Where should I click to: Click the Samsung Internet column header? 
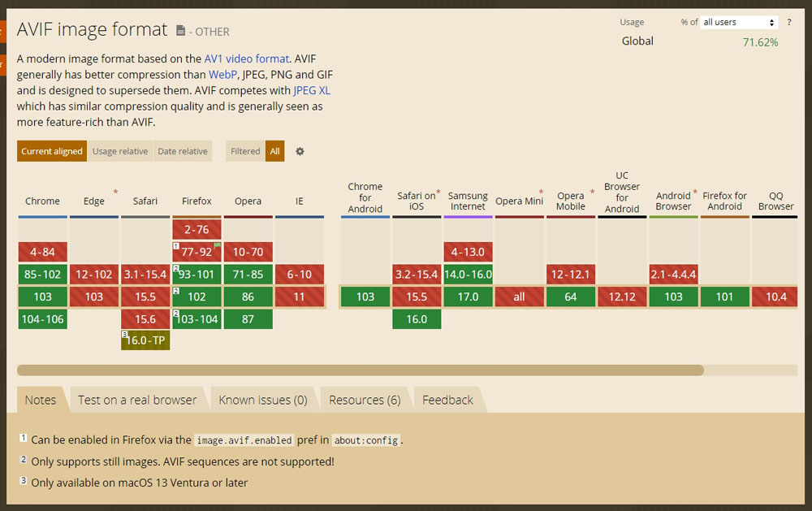(468, 201)
